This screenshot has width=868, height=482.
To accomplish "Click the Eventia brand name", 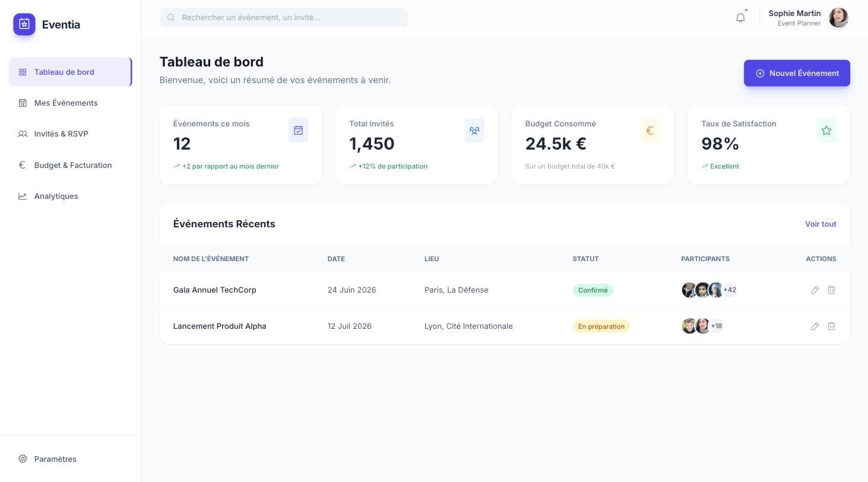I will (61, 24).
